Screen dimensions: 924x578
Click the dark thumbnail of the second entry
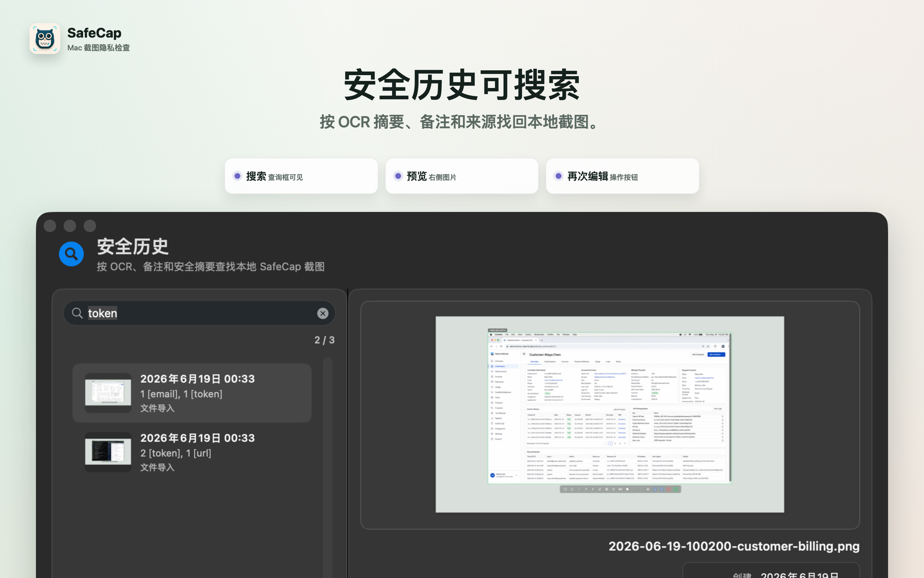108,452
